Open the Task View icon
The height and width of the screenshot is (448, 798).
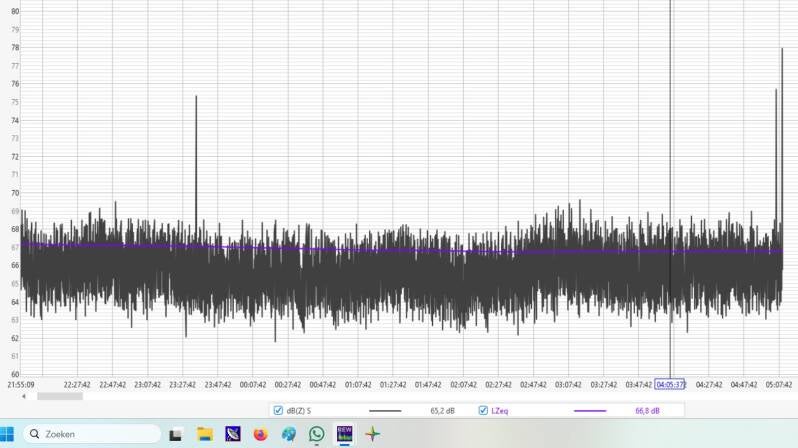tap(176, 434)
